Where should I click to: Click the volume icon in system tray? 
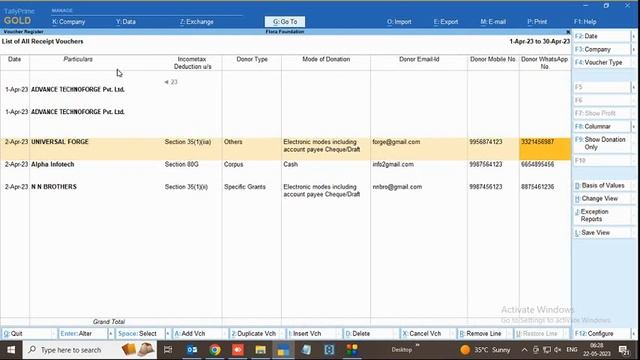(x=558, y=350)
